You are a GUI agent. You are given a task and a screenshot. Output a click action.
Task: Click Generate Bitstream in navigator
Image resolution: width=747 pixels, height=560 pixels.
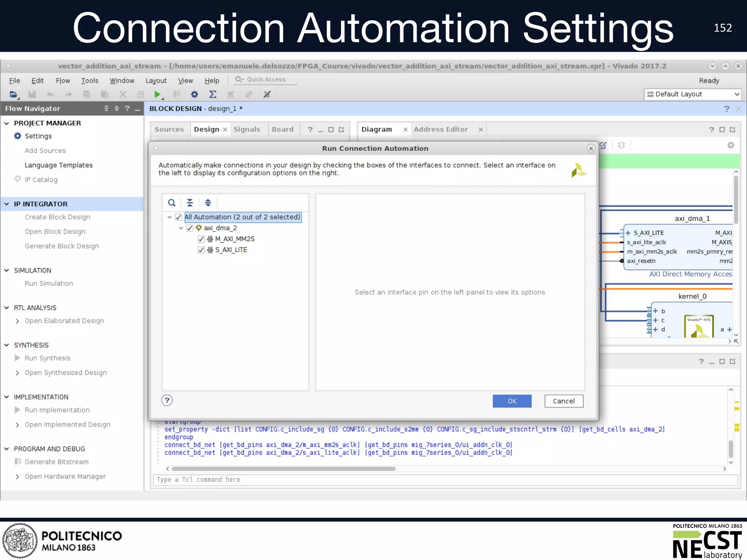(x=57, y=462)
